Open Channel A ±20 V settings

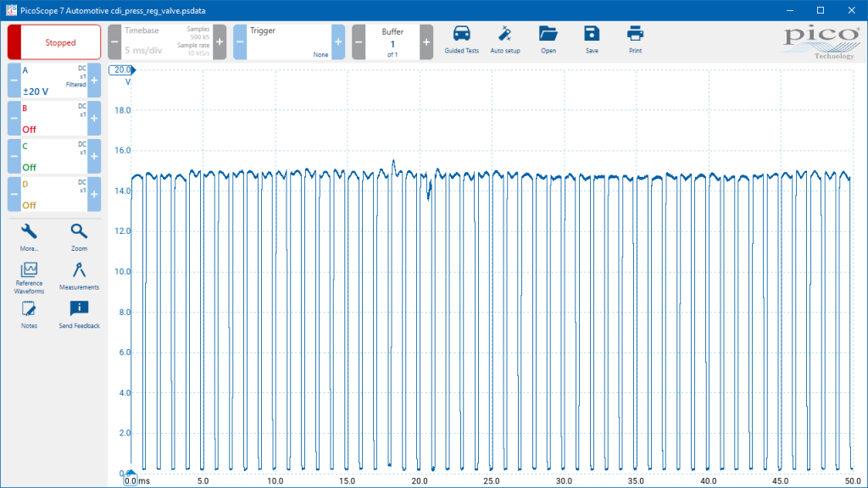click(x=54, y=80)
